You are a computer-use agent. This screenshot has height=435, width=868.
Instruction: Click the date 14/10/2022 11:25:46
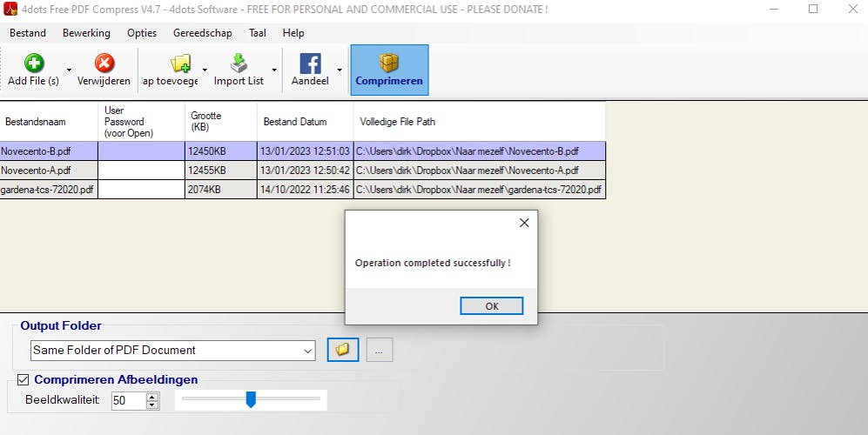(x=305, y=190)
